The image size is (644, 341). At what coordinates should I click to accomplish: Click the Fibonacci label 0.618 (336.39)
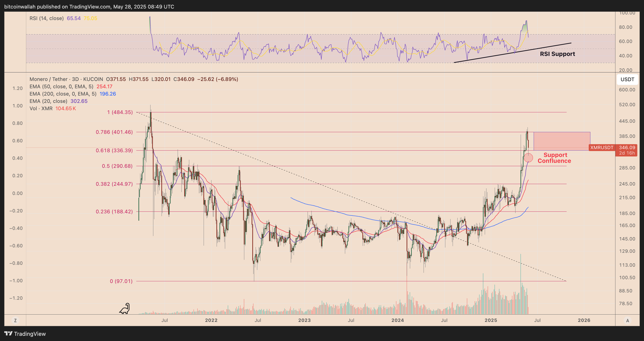[114, 150]
